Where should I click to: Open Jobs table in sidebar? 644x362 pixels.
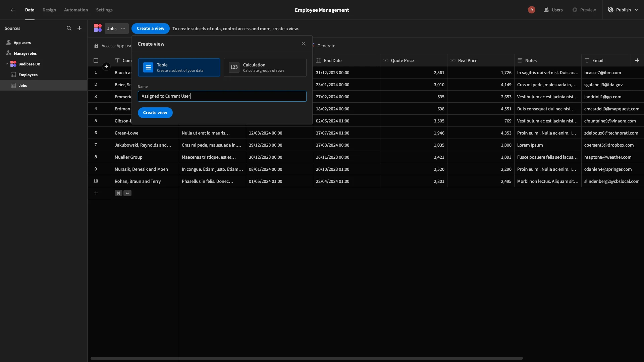(x=44, y=86)
